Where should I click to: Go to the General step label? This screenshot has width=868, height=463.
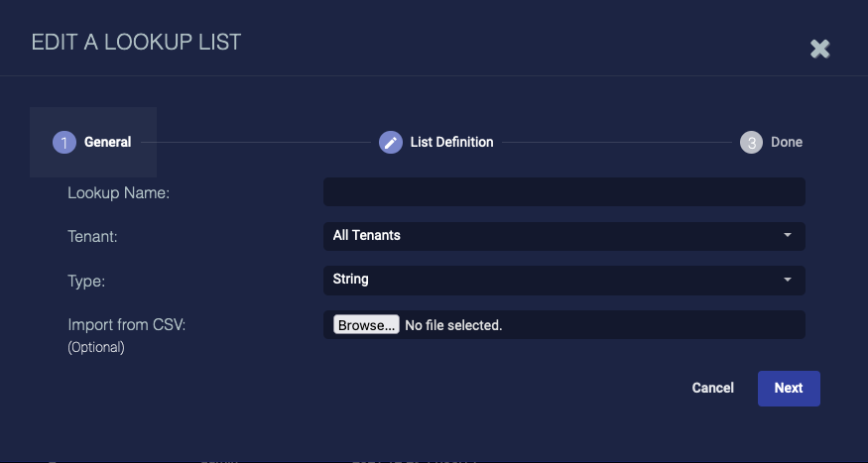107,143
